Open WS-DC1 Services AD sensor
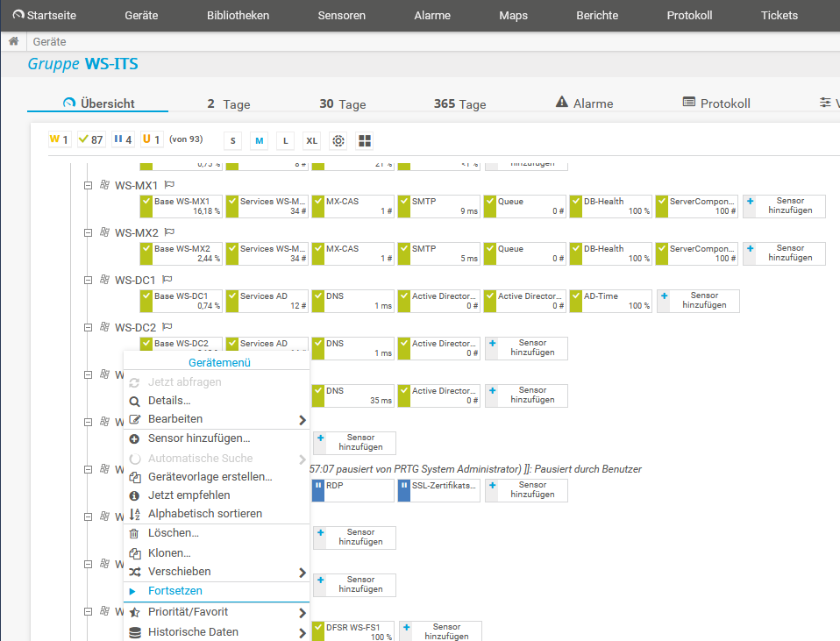Viewport: 840px width, 641px height. pyautogui.click(x=267, y=301)
